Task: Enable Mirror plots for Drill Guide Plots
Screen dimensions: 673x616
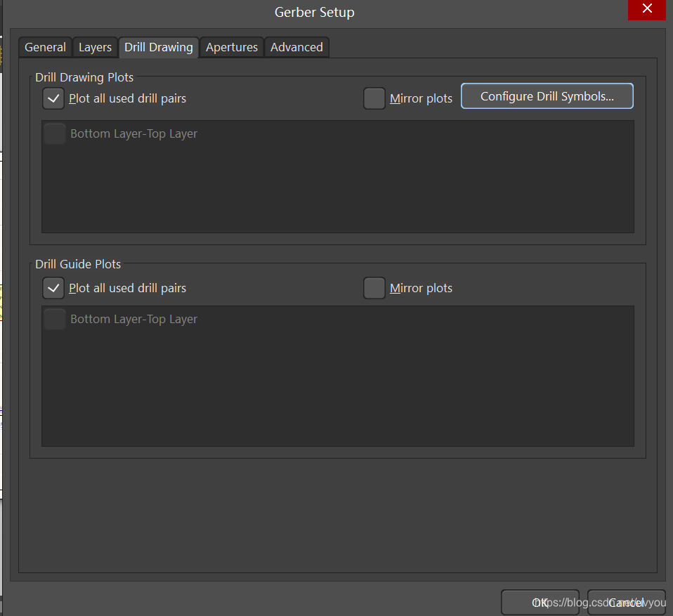Action: (374, 288)
